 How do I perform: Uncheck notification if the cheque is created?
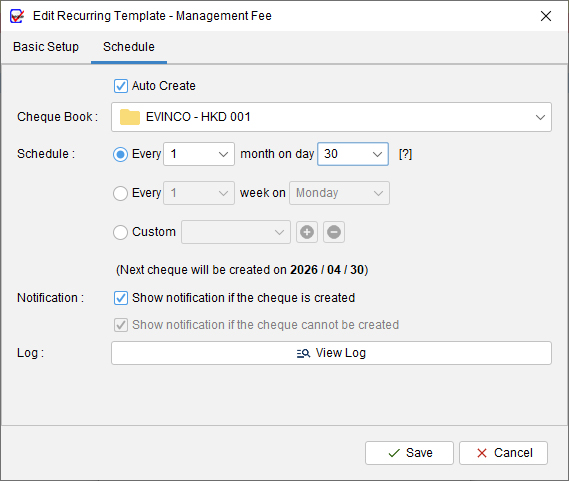[120, 298]
